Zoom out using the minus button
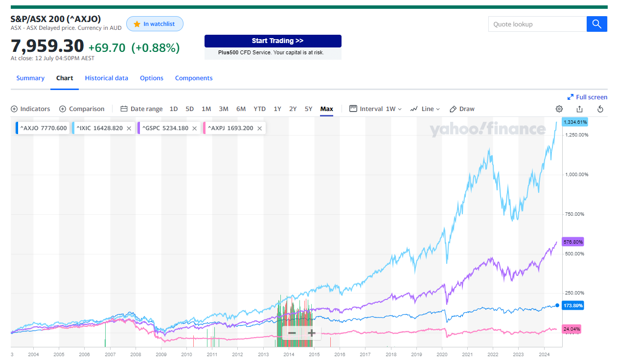Screen dimensions: 617x364 pos(292,333)
